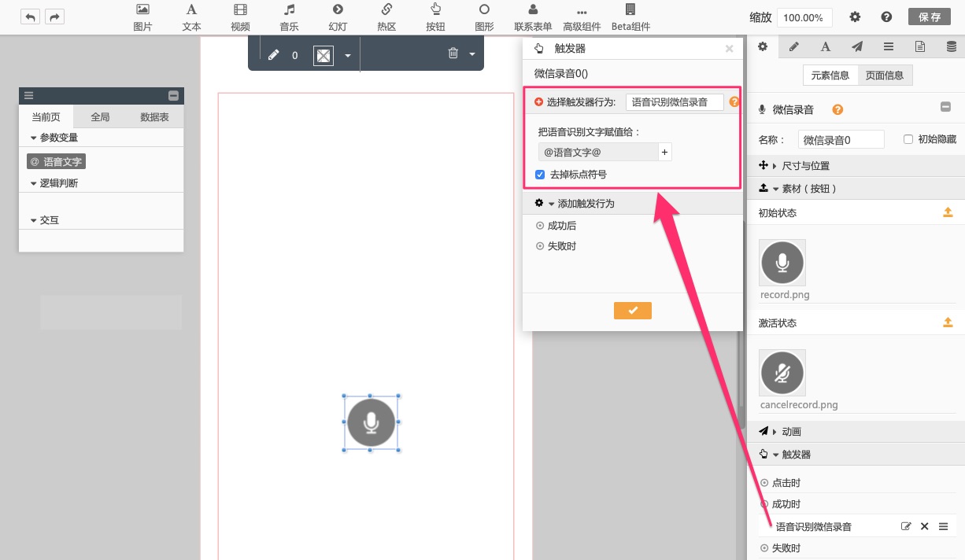Uncheck 去掉标点符号 checkbox
Screen dimensions: 965x560
(540, 175)
